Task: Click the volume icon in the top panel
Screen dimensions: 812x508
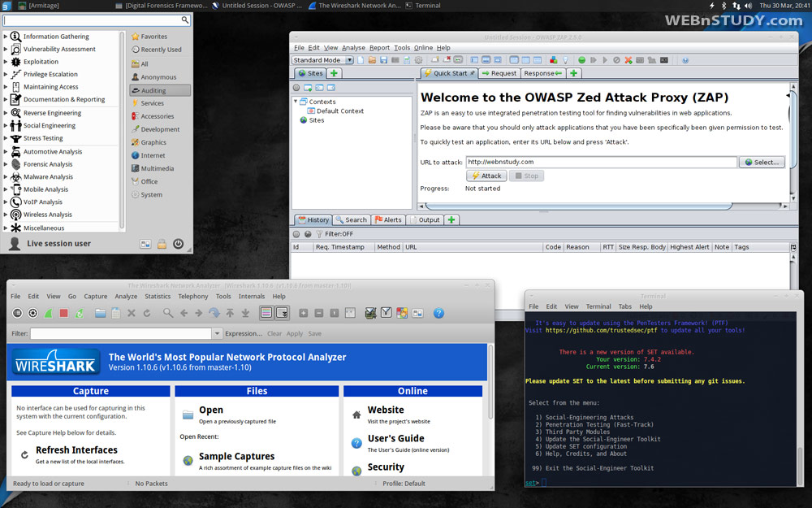Action: tap(749, 6)
